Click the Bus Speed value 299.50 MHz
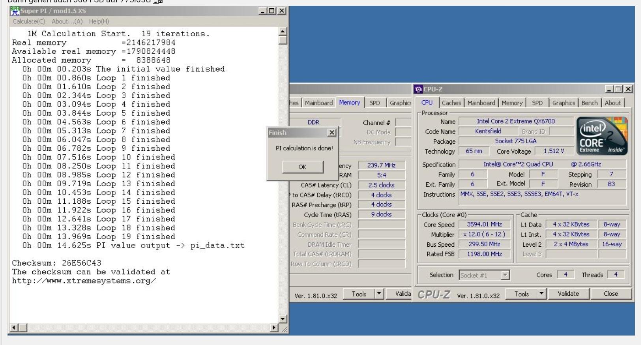The width and height of the screenshot is (644, 345). click(484, 244)
